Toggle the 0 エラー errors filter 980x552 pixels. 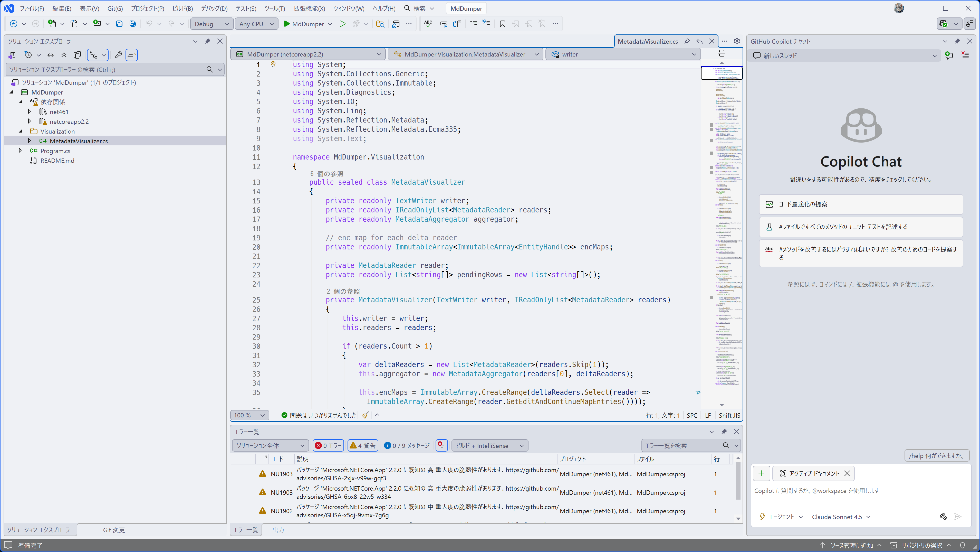[328, 445]
